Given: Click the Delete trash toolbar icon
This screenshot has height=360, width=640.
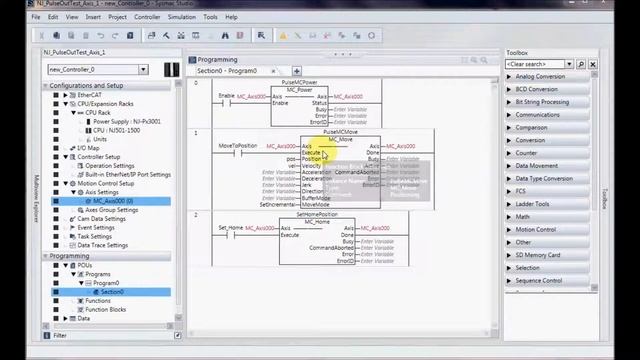Looking at the screenshot, I should coord(86,36).
